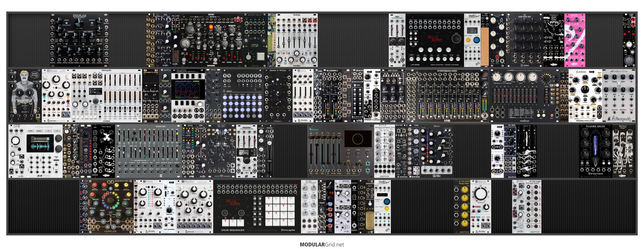Select the STARLAB reverb module
The height and width of the screenshot is (249, 644).
pos(79,40)
